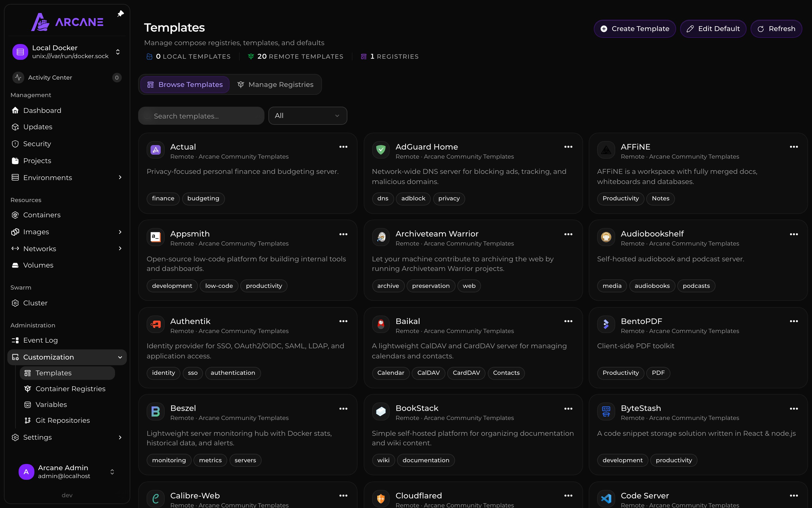
Task: Click the pin sidebar icon
Action: (120, 14)
